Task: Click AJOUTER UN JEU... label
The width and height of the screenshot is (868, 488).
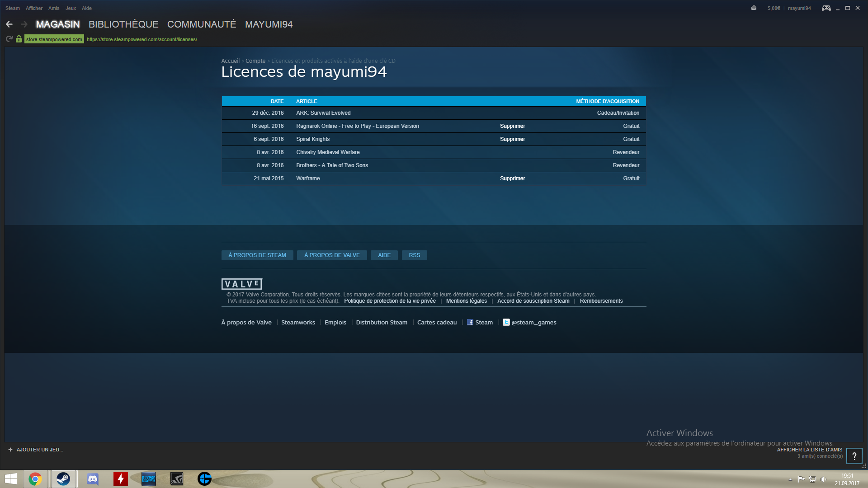Action: [x=40, y=450]
